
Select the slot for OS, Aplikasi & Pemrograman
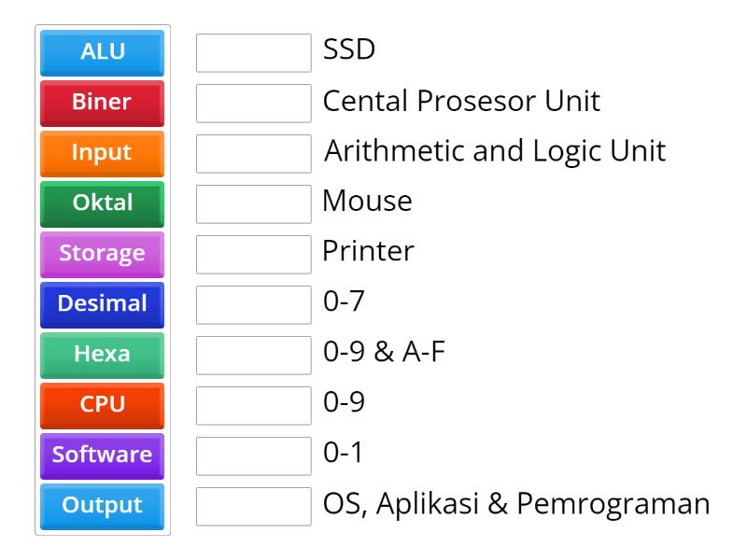coord(253,507)
